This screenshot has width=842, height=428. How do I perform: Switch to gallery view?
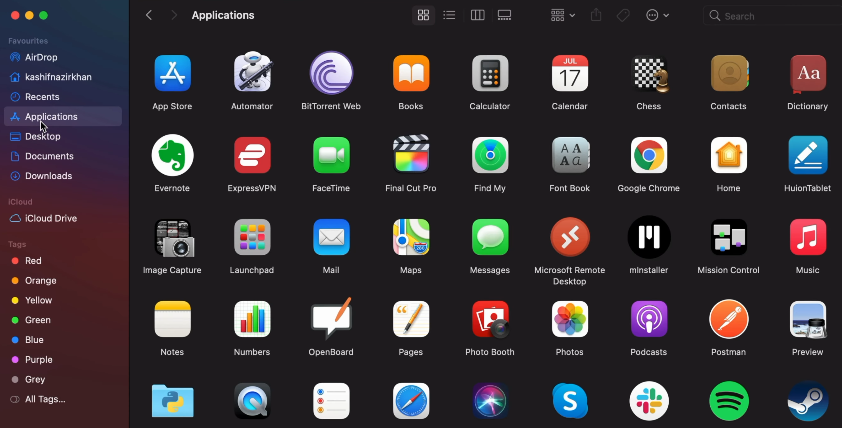point(504,15)
